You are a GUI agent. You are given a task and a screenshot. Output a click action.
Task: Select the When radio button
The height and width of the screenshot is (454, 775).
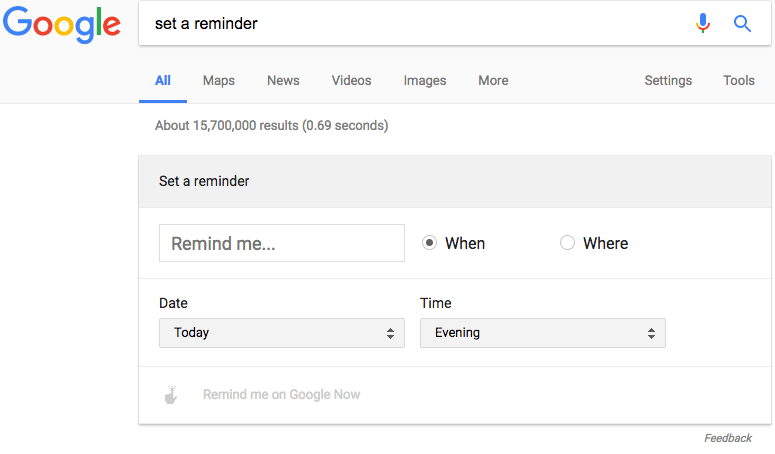[430, 243]
